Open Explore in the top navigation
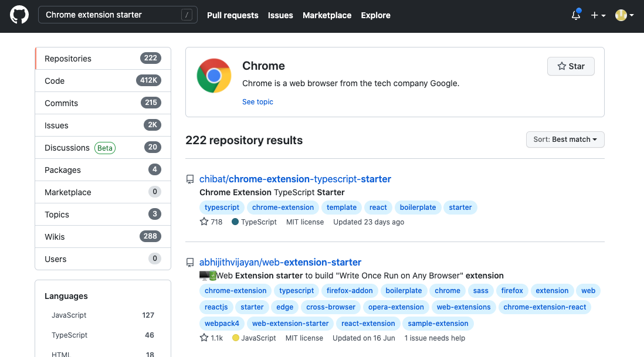 point(376,15)
